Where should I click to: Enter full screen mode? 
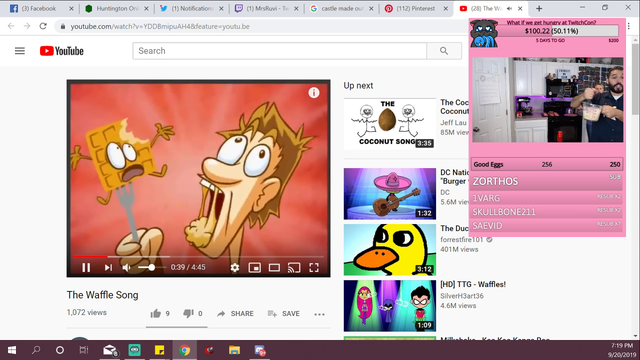[x=314, y=267]
